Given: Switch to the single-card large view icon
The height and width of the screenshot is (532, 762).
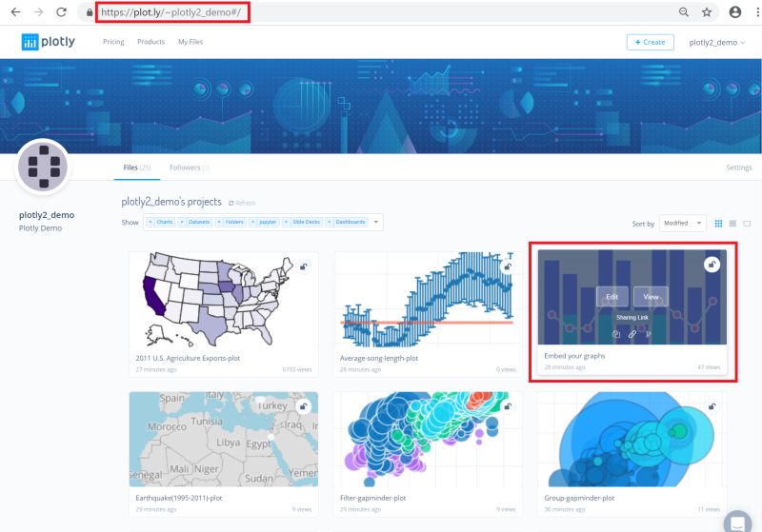Looking at the screenshot, I should pos(747,224).
